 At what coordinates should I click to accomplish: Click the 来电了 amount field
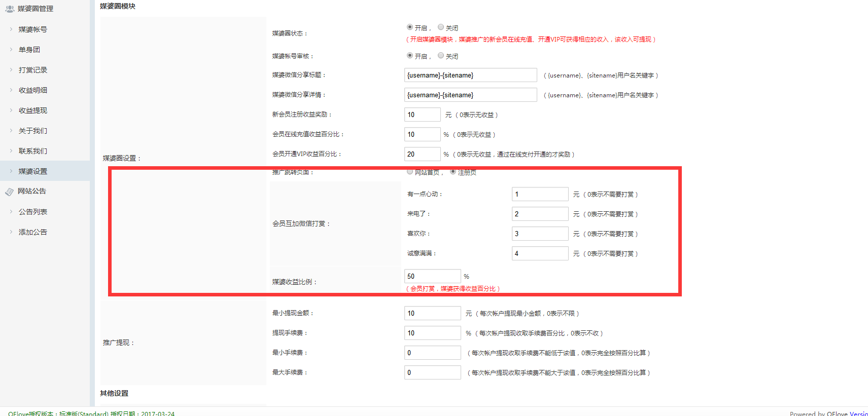[540, 214]
